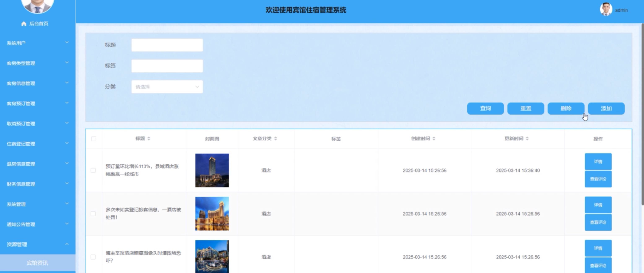
Task: Open 宾馆资讯 menu item
Action: point(38,263)
